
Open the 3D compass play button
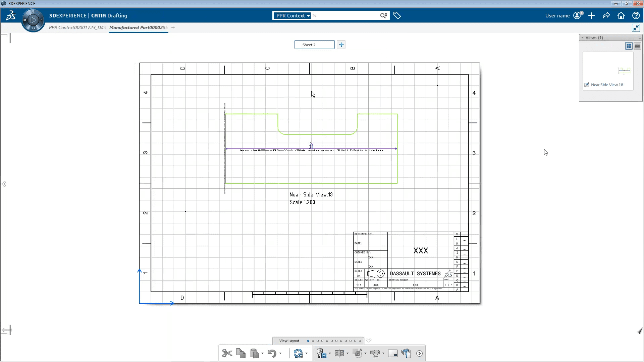33,20
